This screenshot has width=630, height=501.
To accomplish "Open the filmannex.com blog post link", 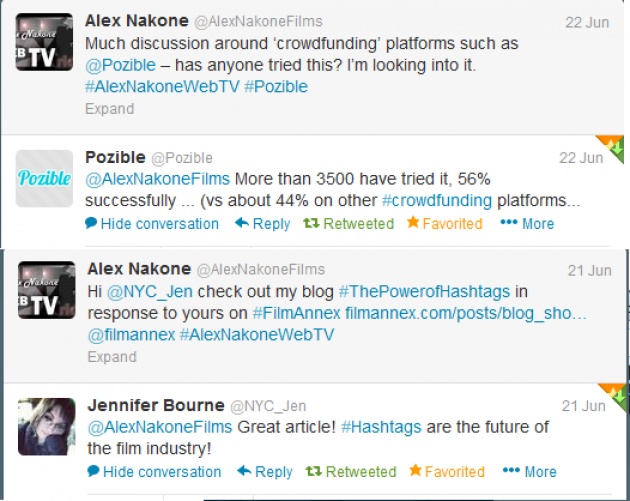I will click(466, 313).
